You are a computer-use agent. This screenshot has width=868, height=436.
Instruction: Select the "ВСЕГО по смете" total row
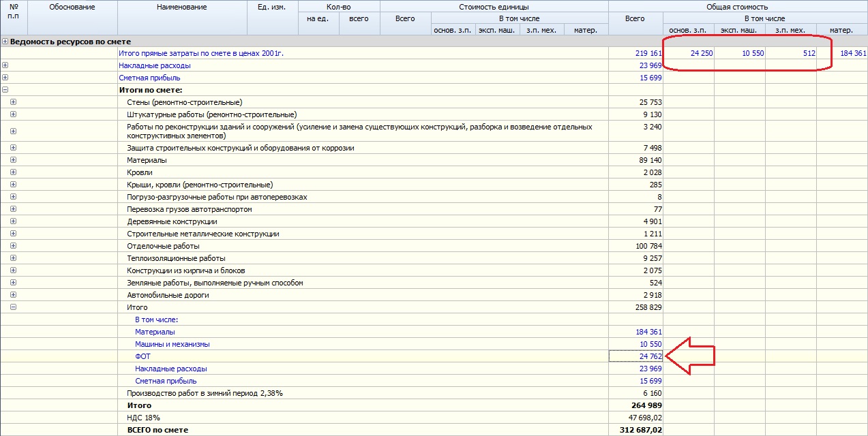pyautogui.click(x=158, y=430)
